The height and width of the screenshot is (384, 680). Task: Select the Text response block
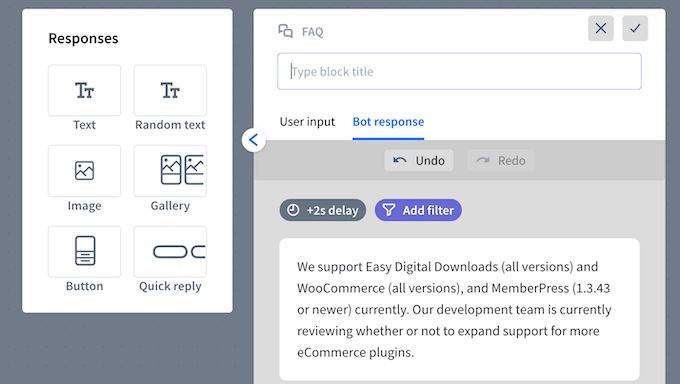coord(84,90)
